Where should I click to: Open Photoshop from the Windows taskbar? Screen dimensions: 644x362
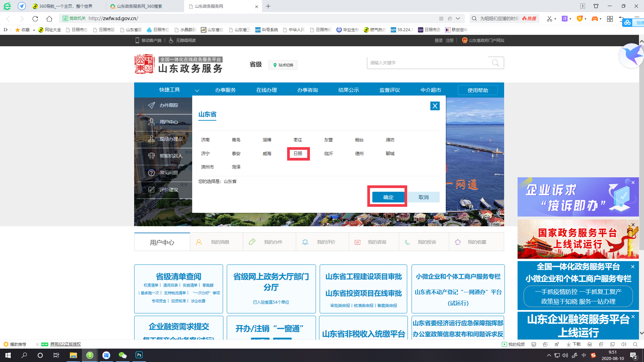coord(139,355)
